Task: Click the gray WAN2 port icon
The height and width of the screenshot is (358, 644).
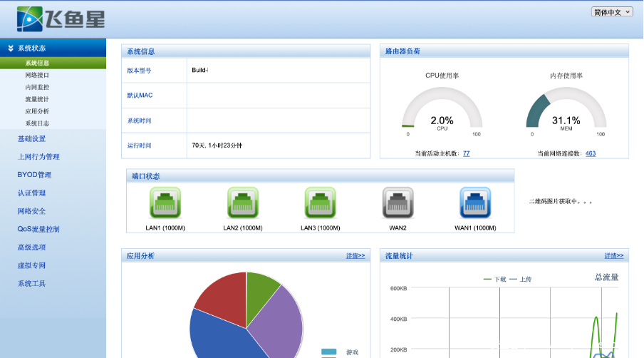Action: click(398, 203)
